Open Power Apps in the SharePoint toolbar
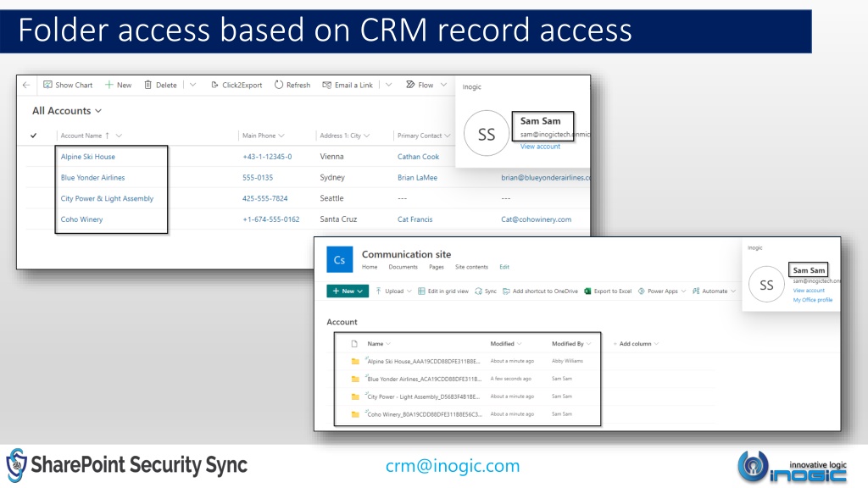The height and width of the screenshot is (488, 868). tap(658, 291)
